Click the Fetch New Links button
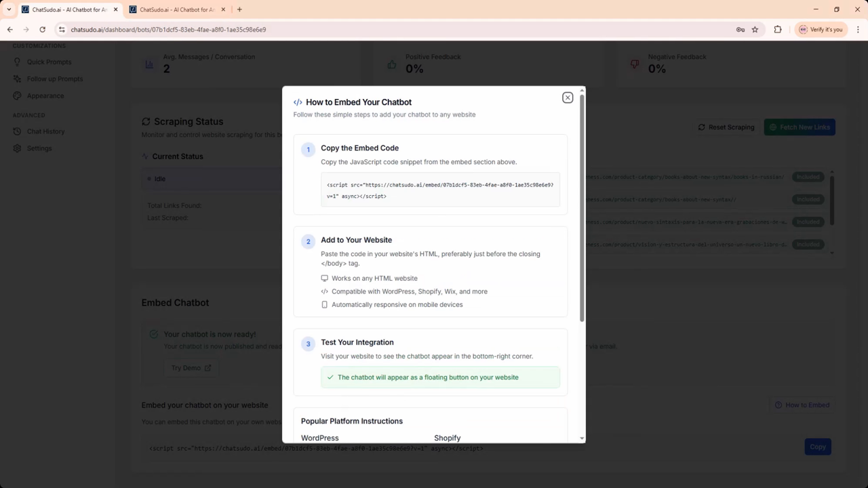This screenshot has height=488, width=868. pos(800,127)
